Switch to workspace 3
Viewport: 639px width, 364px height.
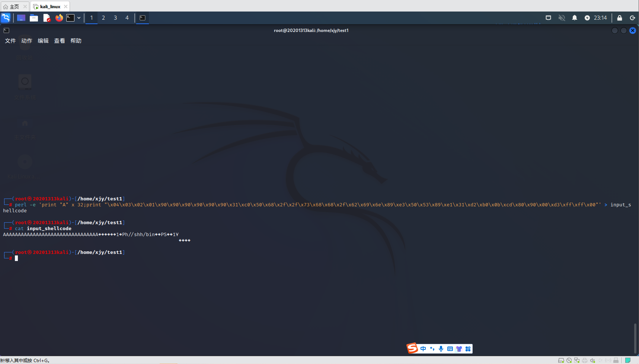click(x=115, y=18)
